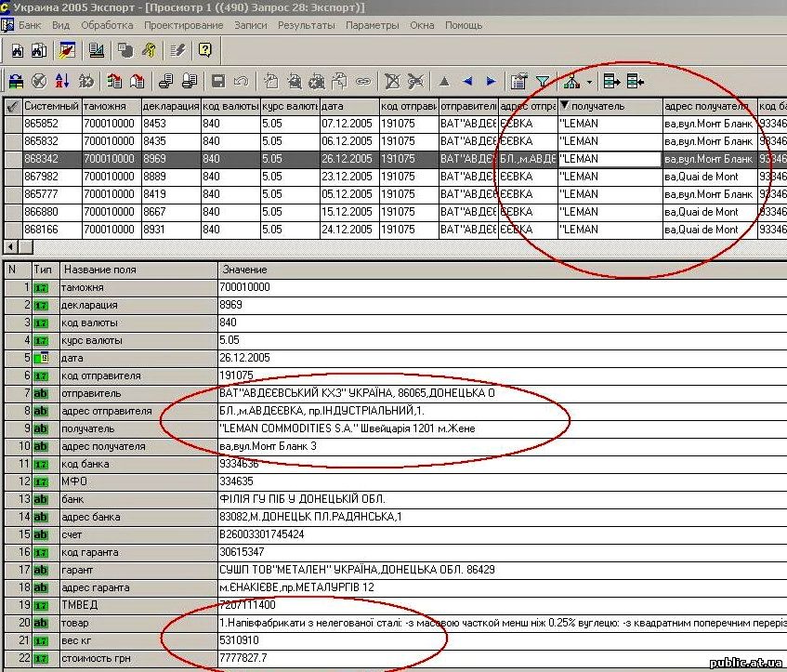
Task: Click the адрес получателя column header
Action: click(x=709, y=107)
